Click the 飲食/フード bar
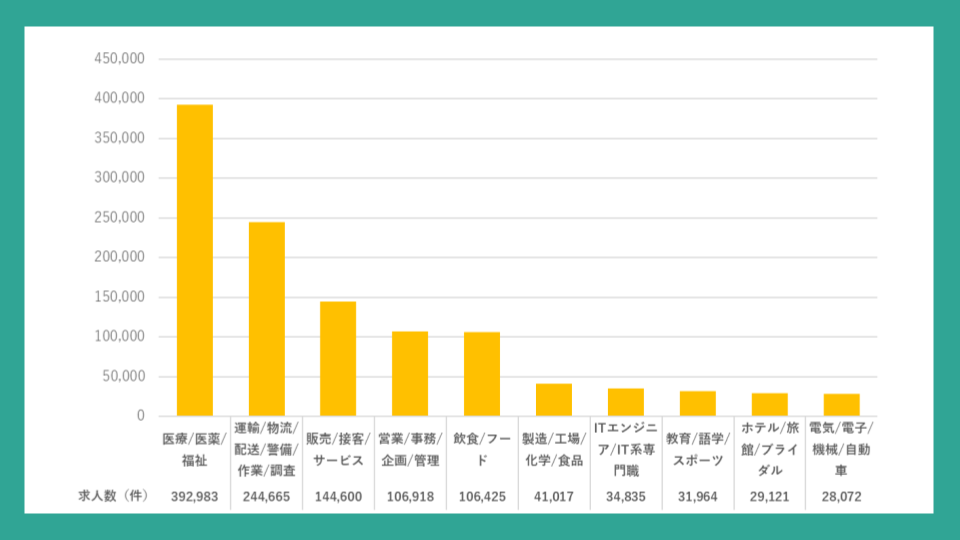This screenshot has height=540, width=960. click(x=482, y=373)
